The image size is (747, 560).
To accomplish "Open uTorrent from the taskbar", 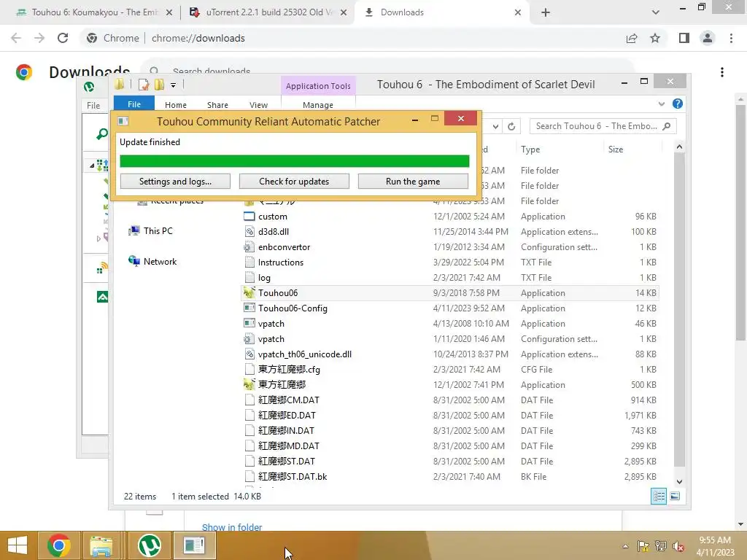I will point(149,545).
